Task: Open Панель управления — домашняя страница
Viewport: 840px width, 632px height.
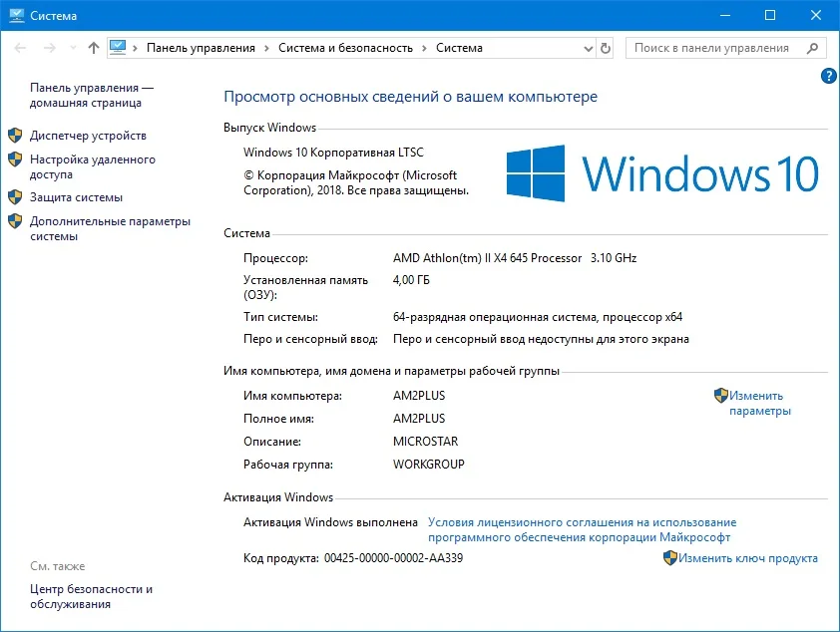Action: pos(92,96)
